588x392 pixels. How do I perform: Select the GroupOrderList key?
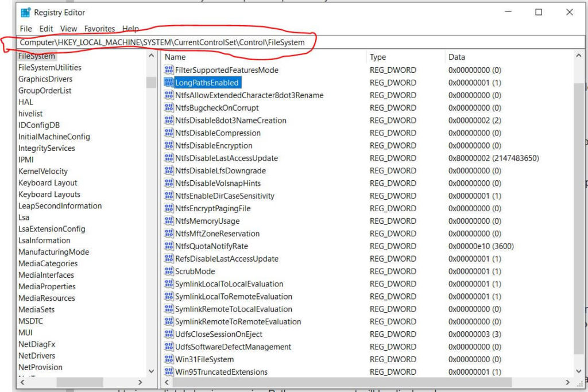[x=45, y=90]
